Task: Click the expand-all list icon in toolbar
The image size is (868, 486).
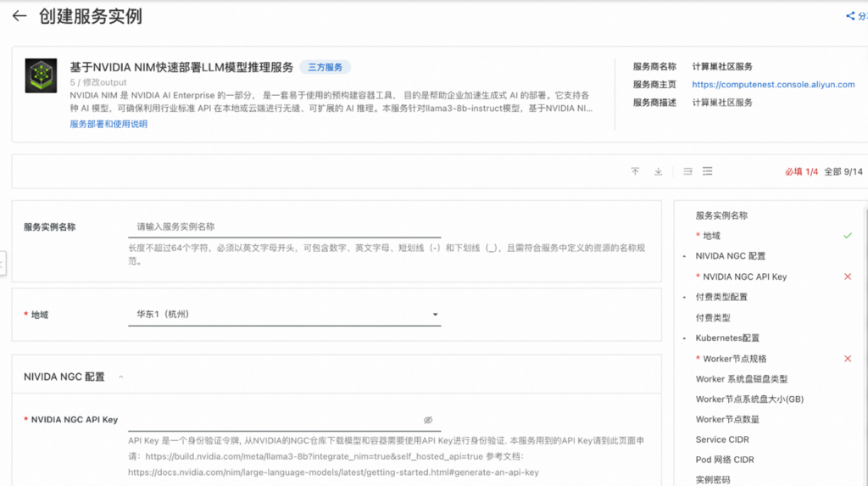Action: (x=708, y=171)
